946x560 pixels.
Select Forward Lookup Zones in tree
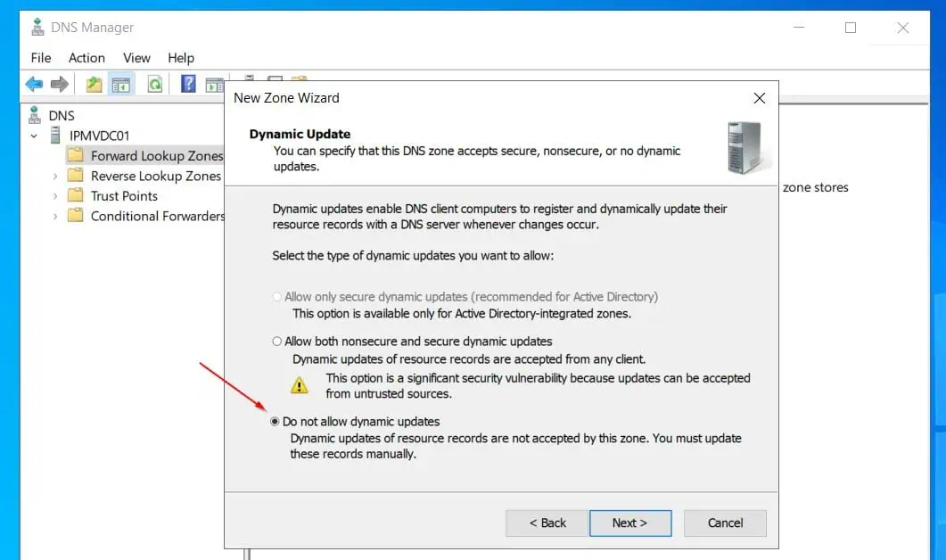pos(157,156)
